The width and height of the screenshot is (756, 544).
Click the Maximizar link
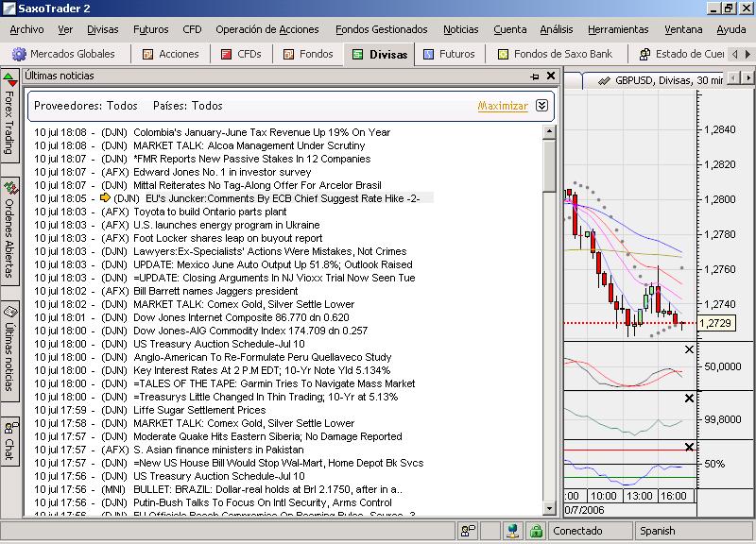tap(503, 106)
